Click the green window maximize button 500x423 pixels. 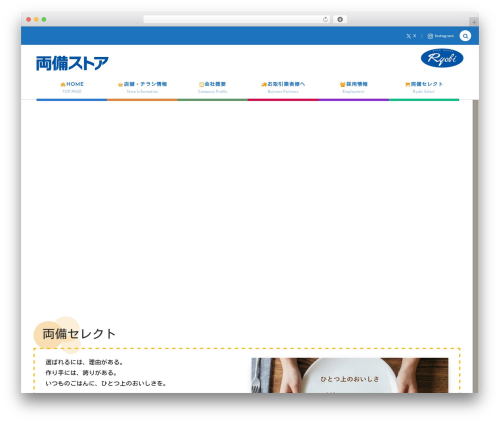pyautogui.click(x=44, y=20)
